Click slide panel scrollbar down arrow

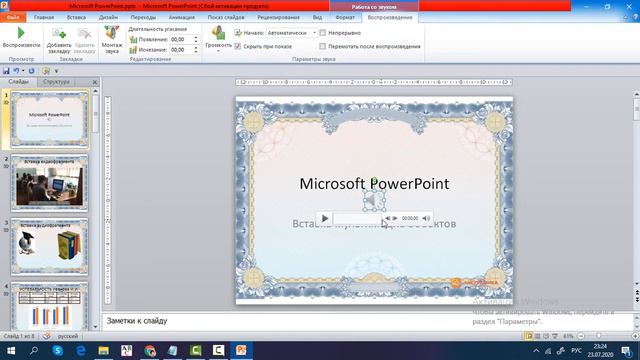pyautogui.click(x=95, y=327)
